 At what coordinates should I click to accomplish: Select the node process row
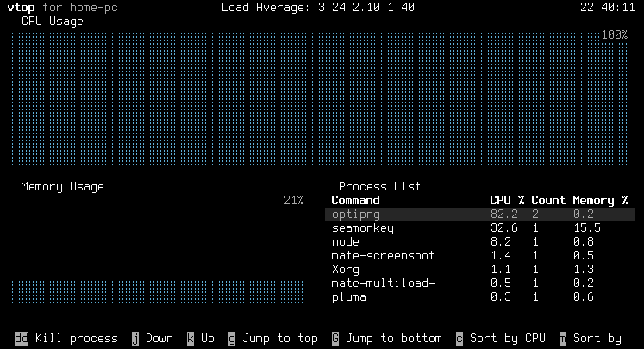480,242
